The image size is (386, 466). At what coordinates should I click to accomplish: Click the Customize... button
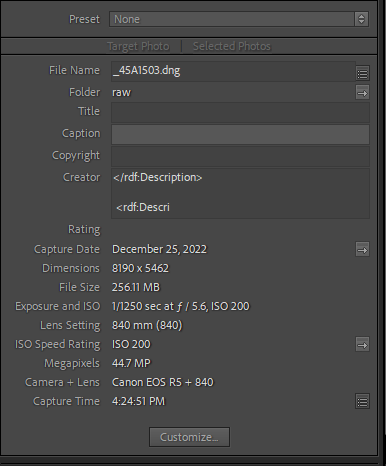coord(189,437)
